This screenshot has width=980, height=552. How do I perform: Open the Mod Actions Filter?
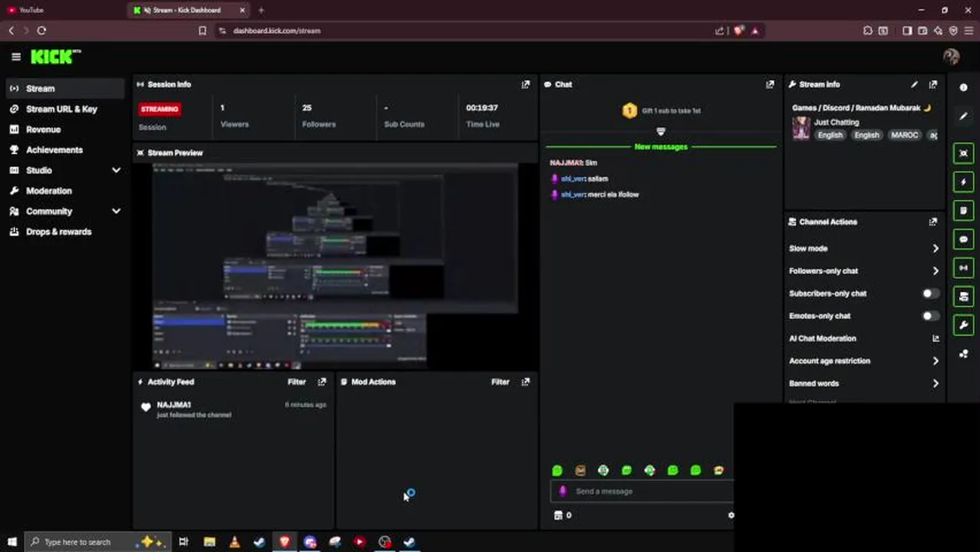point(500,382)
